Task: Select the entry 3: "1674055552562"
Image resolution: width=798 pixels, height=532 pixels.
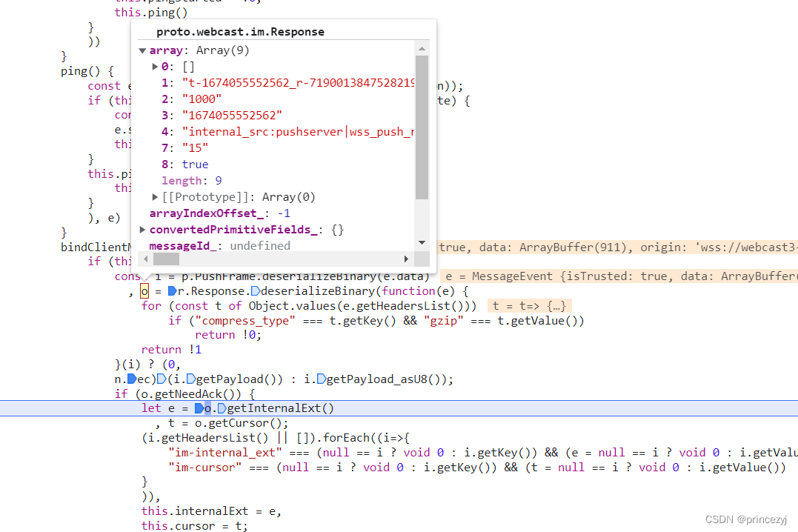Action: [222, 116]
